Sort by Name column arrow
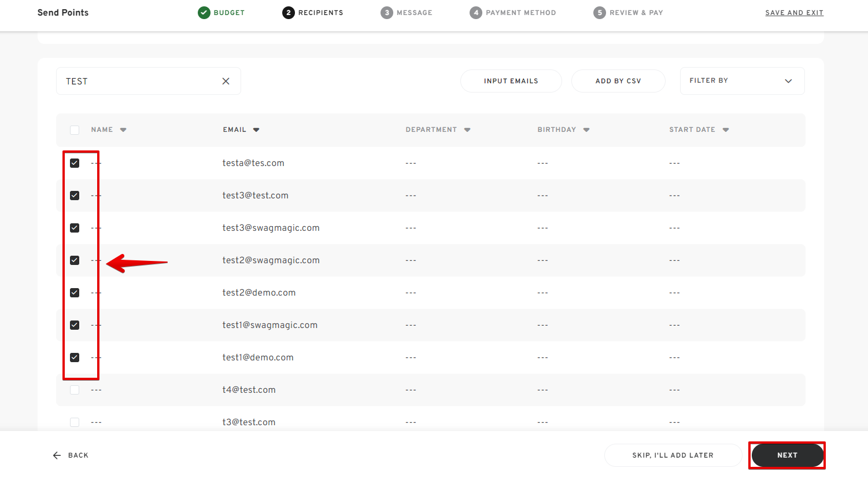This screenshot has width=868, height=479. pyautogui.click(x=123, y=130)
